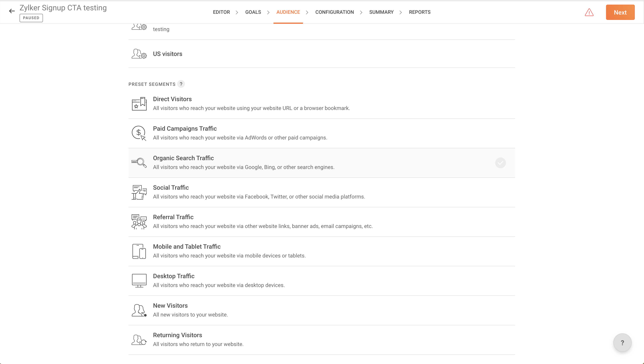Select the New Visitors segment

pos(170,306)
